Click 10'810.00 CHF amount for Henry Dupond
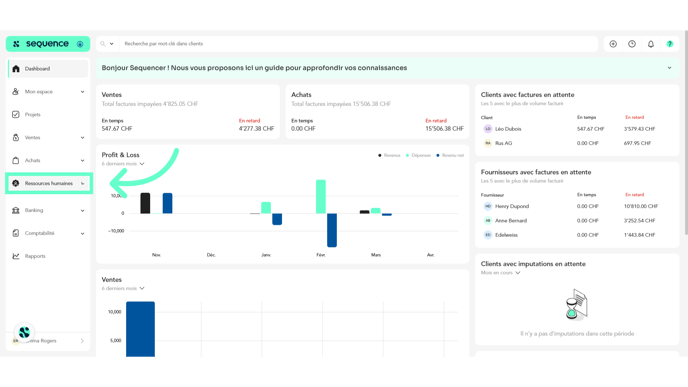688x387 pixels. tap(641, 206)
